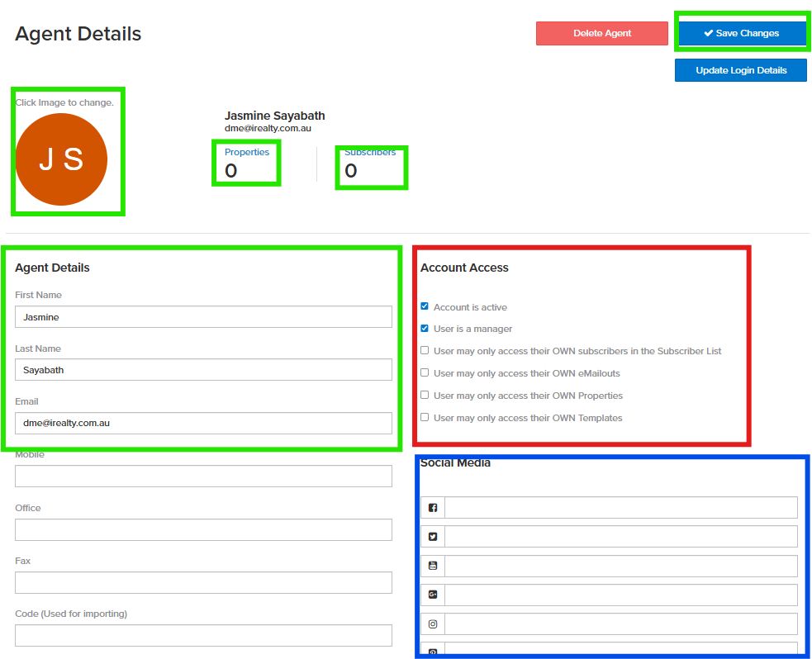The width and height of the screenshot is (812, 659).
Task: Click the Twitter icon in Social Media
Action: [x=433, y=537]
